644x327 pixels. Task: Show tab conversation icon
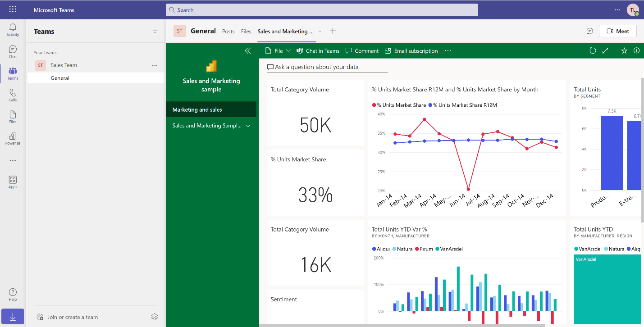(589, 31)
